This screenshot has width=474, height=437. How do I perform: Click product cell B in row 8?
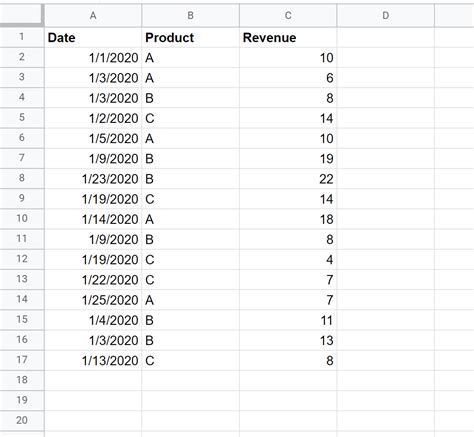tap(190, 179)
